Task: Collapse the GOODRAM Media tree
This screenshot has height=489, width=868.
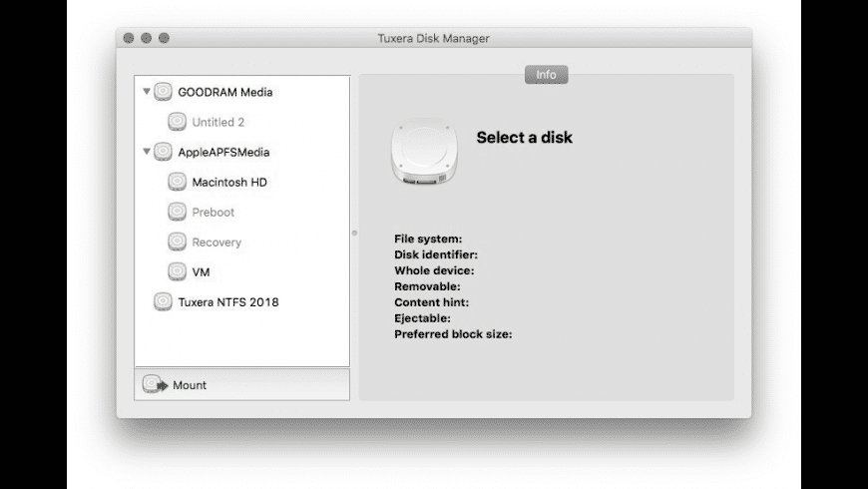Action: pos(147,92)
